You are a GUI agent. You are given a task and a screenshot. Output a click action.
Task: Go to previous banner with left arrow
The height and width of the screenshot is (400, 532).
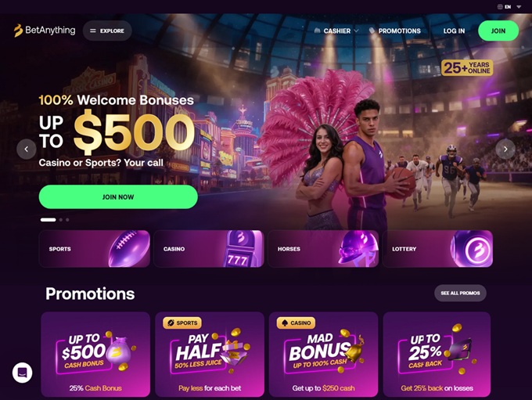tap(27, 149)
